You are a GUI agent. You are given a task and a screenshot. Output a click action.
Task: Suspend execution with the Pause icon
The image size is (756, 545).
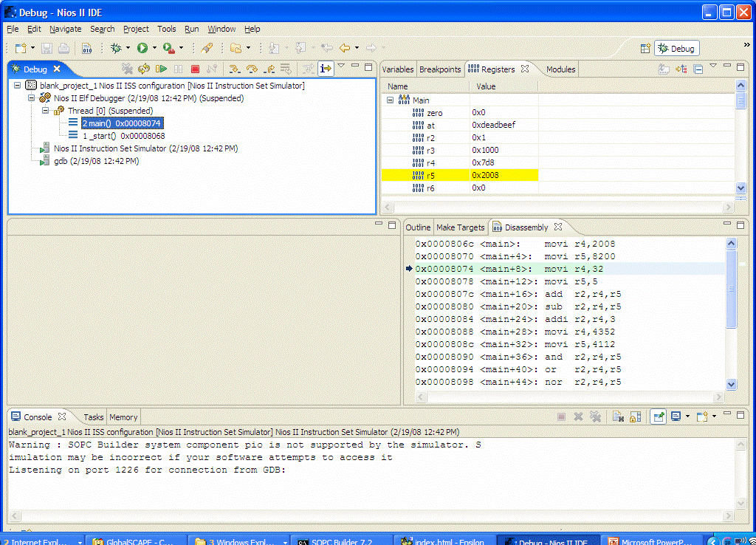click(178, 68)
